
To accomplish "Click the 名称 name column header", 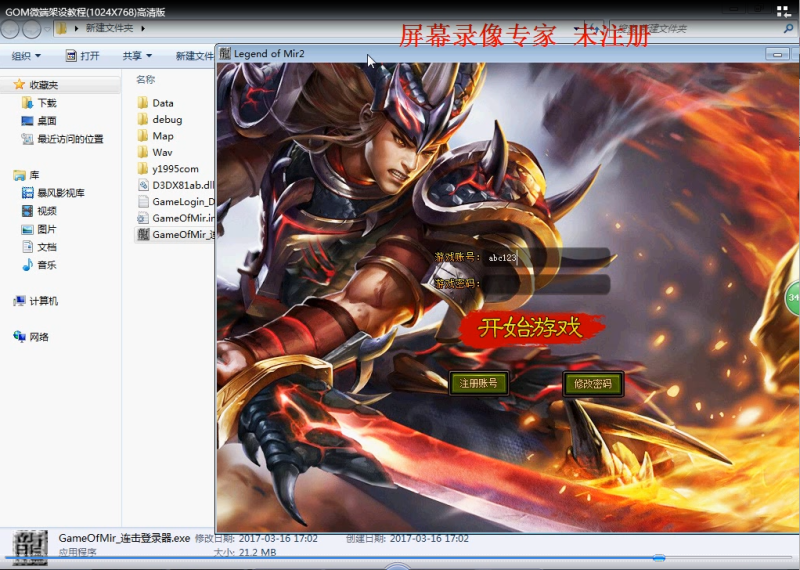I will [145, 80].
